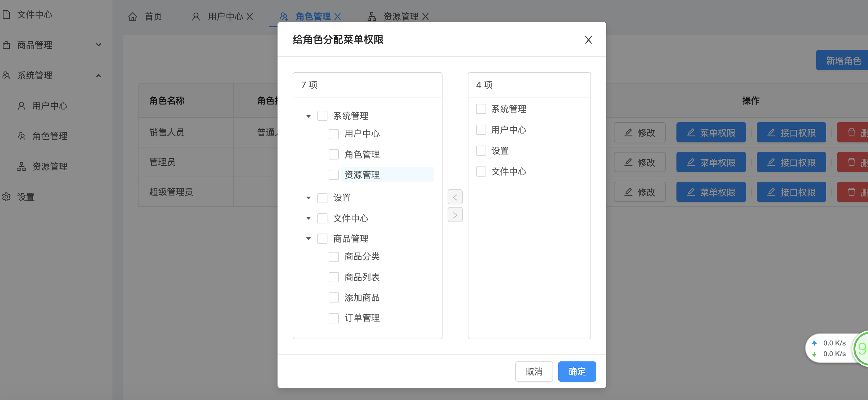Screen dimensions: 868x400
Task: Click the transfer-right arrow button
Action: click(x=455, y=215)
